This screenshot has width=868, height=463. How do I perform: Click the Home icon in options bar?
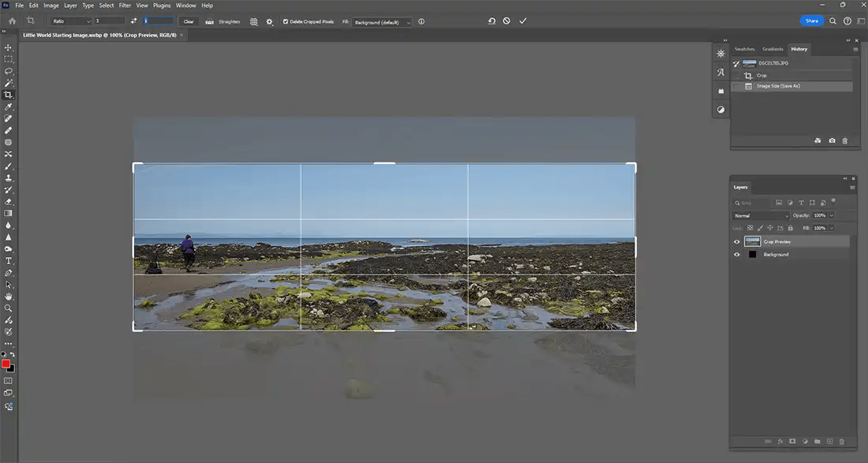pos(12,21)
